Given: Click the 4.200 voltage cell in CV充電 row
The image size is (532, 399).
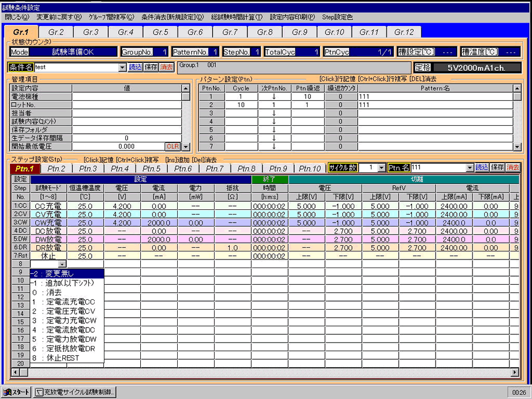Looking at the screenshot, I should point(122,214).
